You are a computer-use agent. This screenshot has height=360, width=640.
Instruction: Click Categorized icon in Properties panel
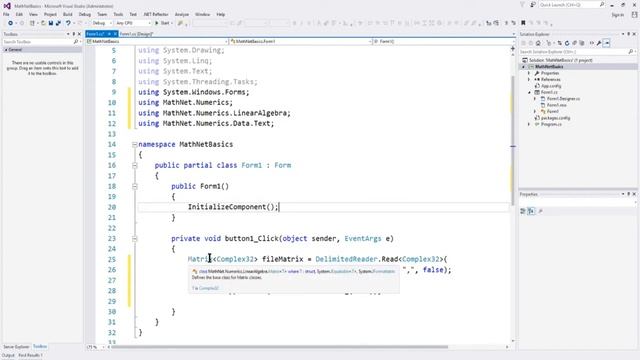click(523, 211)
